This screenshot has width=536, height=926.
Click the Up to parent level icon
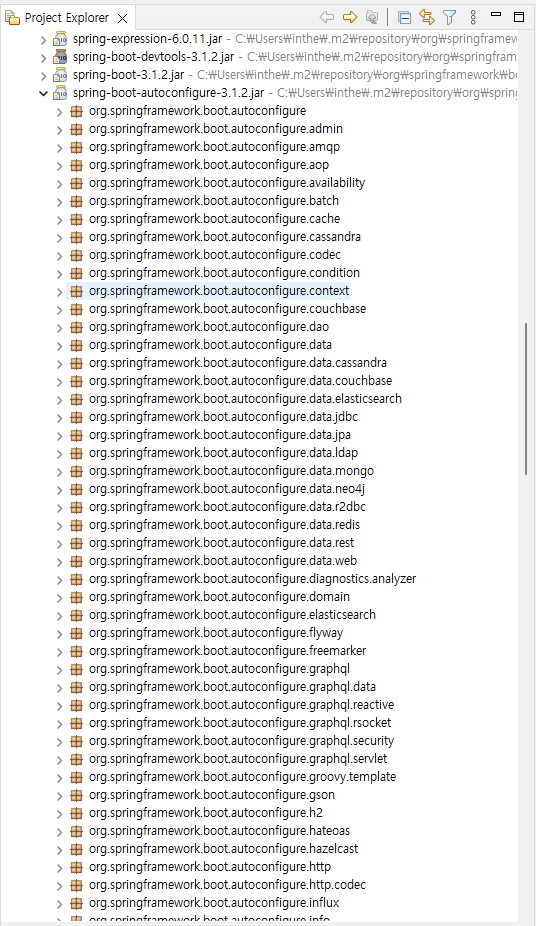pyautogui.click(x=372, y=17)
